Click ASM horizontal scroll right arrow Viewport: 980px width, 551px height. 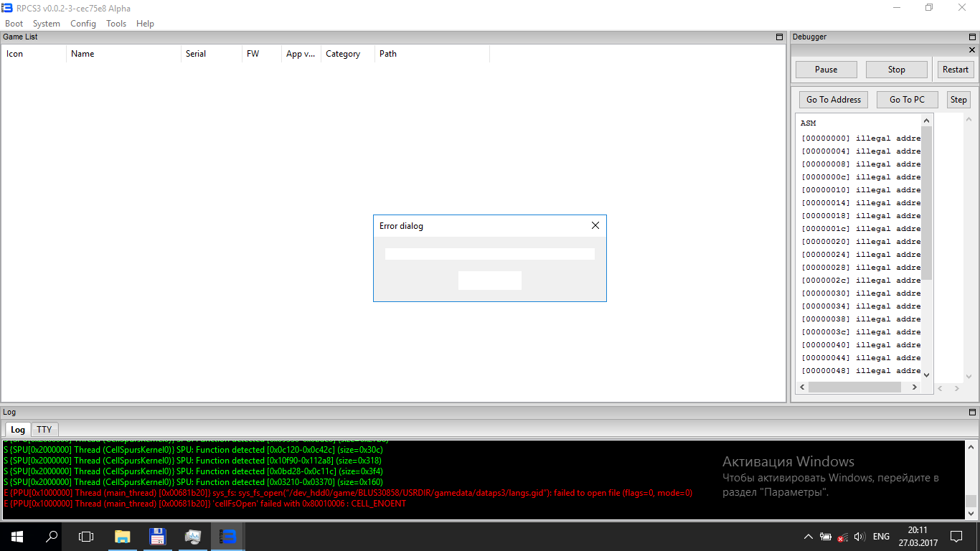[x=914, y=387]
